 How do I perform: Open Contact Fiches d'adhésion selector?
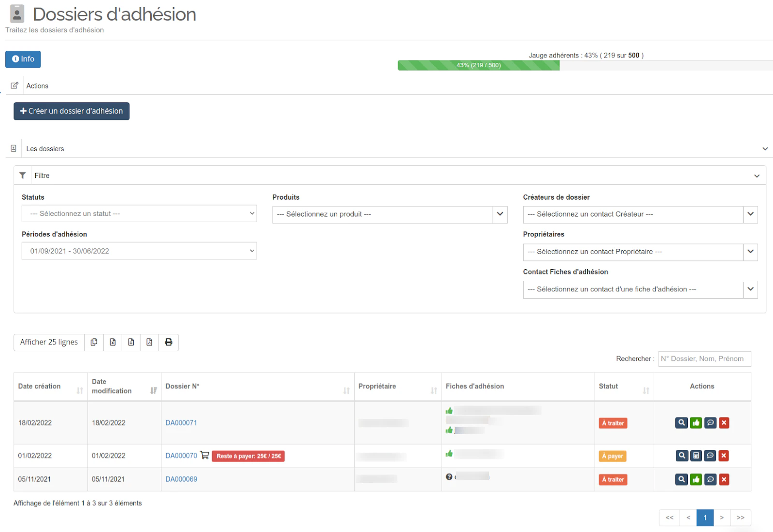coord(640,289)
